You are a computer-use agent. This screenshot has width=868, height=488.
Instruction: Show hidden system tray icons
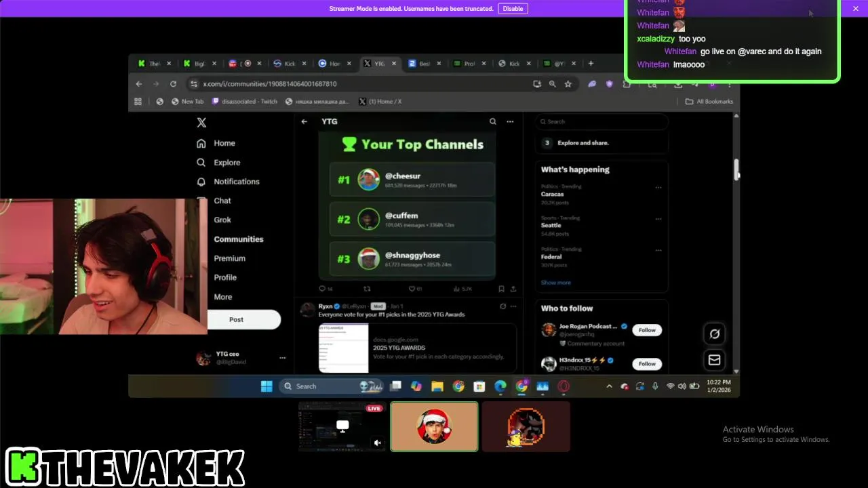[x=609, y=386]
